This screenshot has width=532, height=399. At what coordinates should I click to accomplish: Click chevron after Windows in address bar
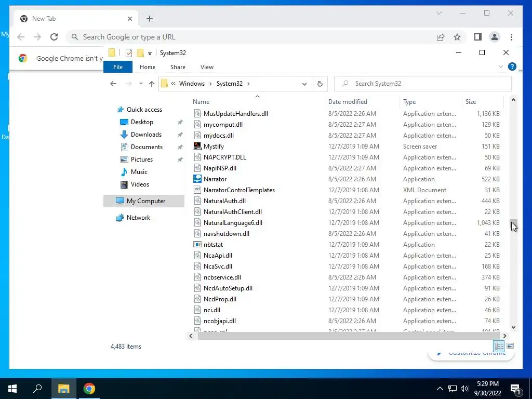click(x=210, y=84)
